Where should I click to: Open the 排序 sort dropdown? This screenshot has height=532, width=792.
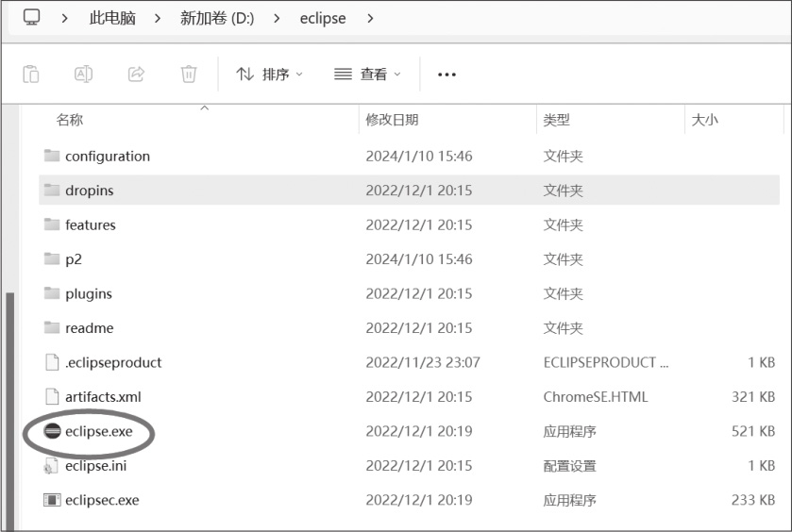point(269,75)
